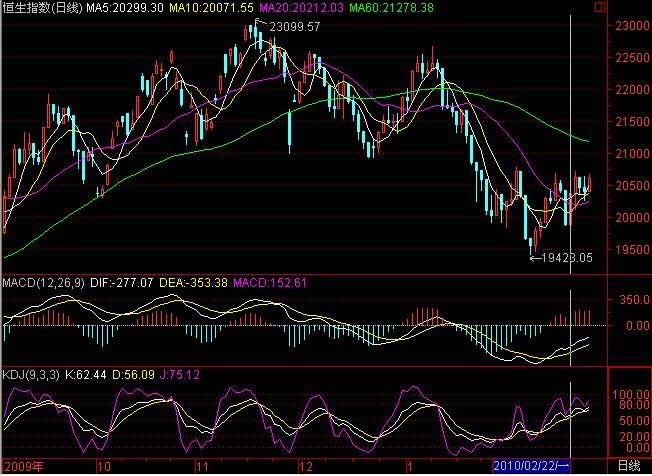Click the 23099.57 high price annotation
Viewport: 652px width, 476px height.
pos(295,27)
